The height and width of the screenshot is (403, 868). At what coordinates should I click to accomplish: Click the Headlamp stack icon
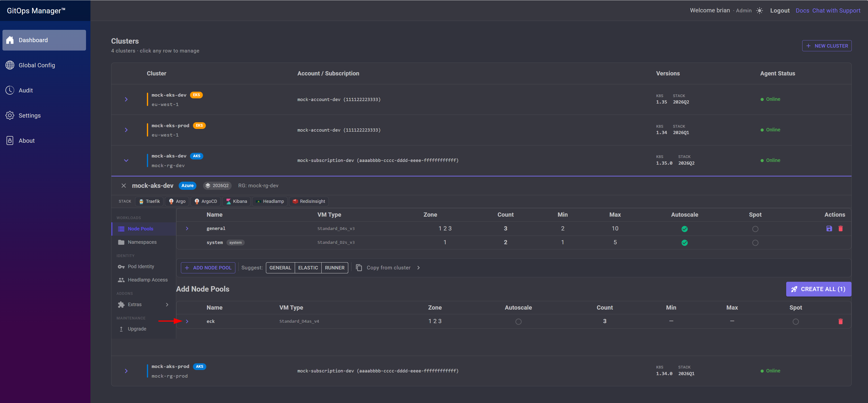point(259,201)
